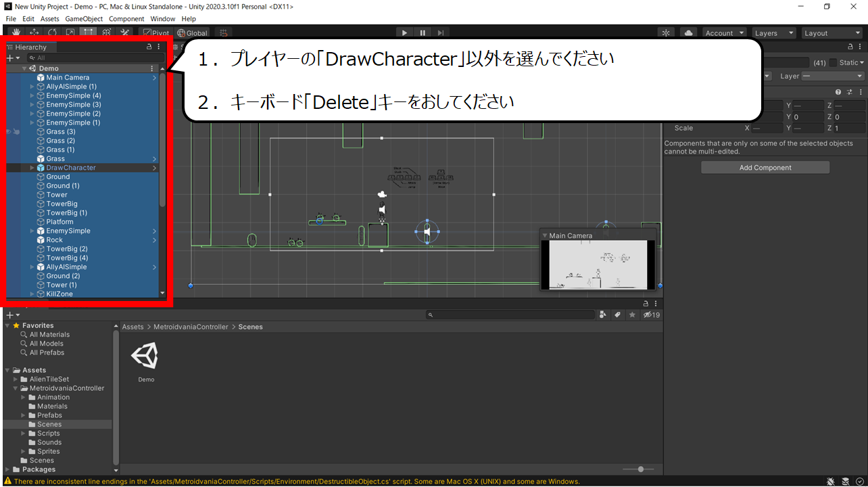Click the Hierarchy search field
The height and width of the screenshot is (487, 868).
(95, 58)
